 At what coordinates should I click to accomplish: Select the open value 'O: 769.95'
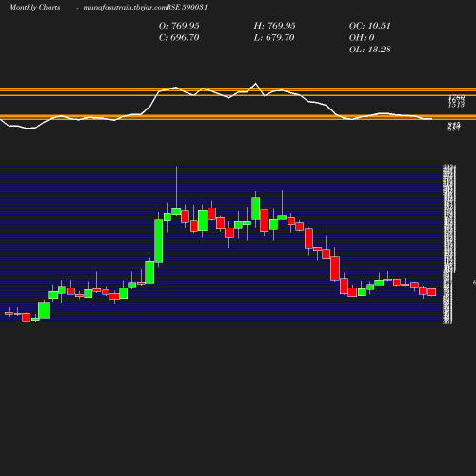[x=179, y=26]
